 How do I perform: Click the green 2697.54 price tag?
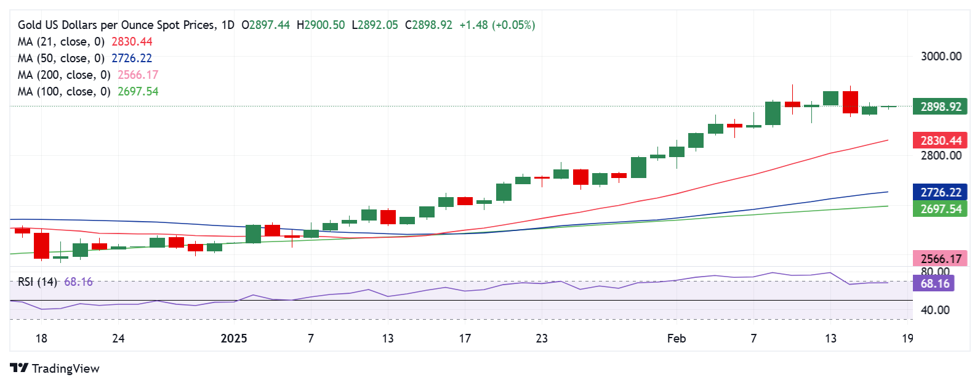[x=940, y=209]
